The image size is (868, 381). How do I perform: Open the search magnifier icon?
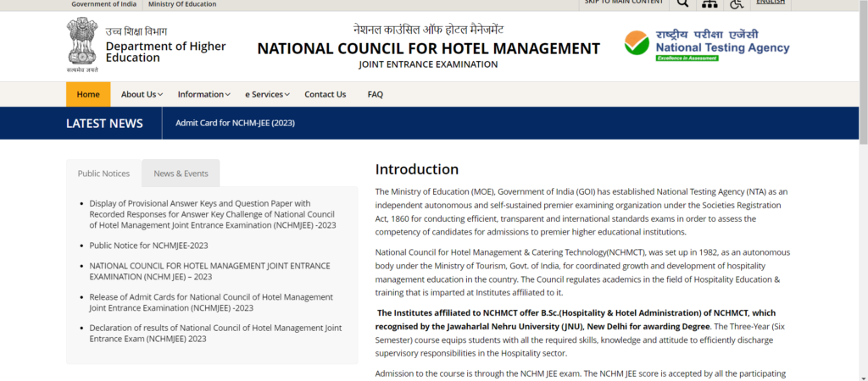[x=683, y=3]
